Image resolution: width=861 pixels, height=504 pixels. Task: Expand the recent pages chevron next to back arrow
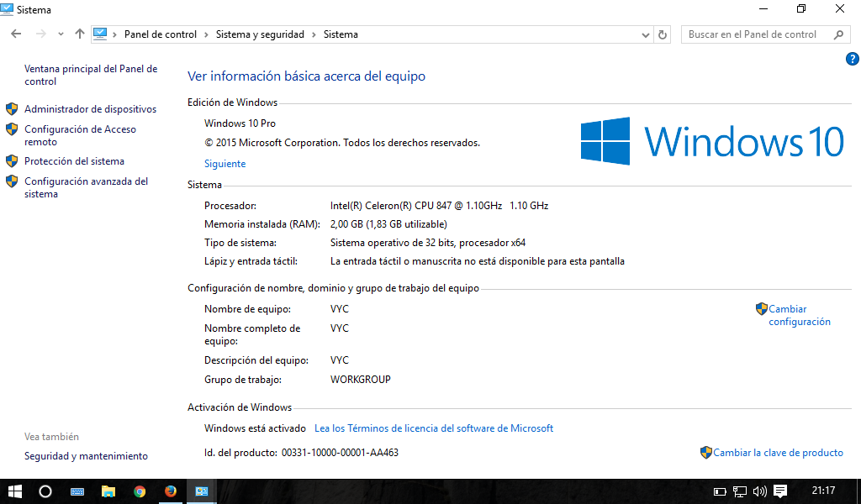pos(60,34)
